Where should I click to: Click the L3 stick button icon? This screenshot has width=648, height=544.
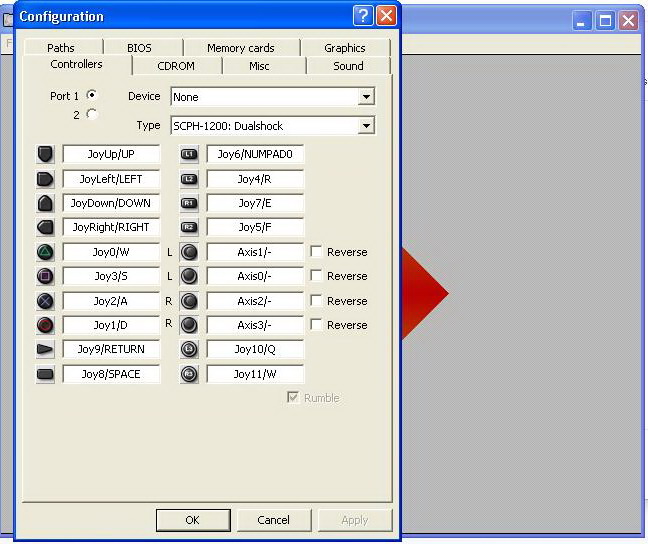[x=189, y=349]
